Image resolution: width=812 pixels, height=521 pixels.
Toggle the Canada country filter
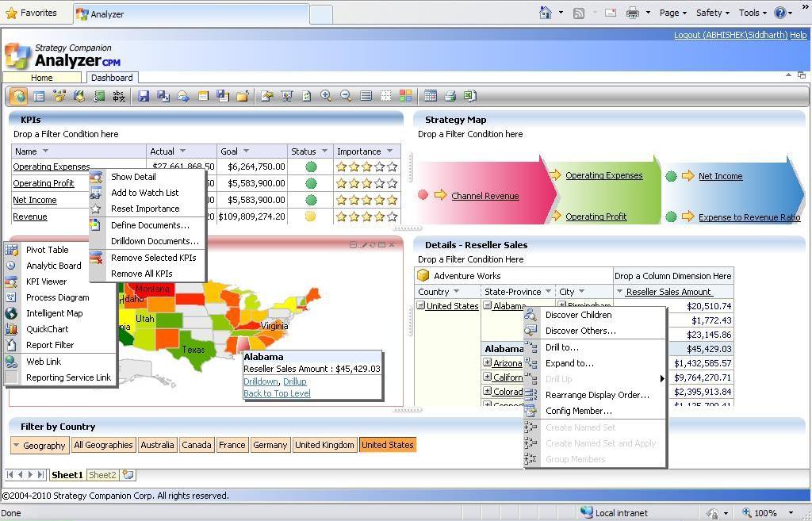[197, 445]
